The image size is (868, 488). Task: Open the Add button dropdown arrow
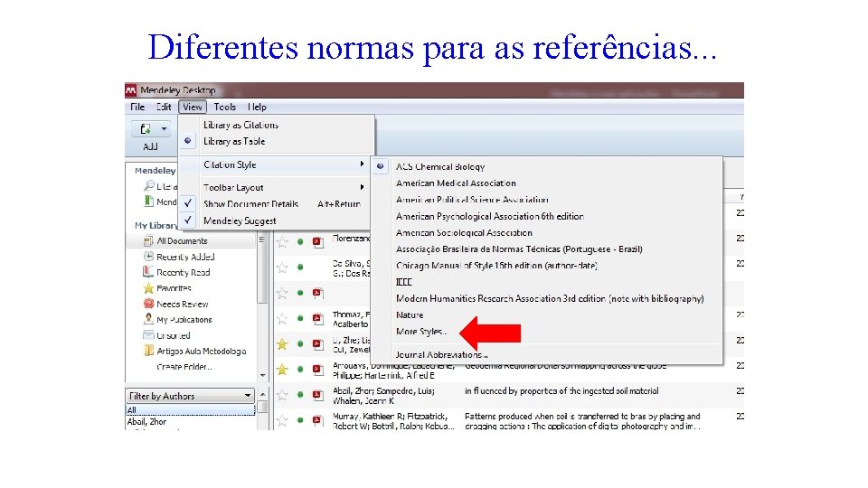164,129
